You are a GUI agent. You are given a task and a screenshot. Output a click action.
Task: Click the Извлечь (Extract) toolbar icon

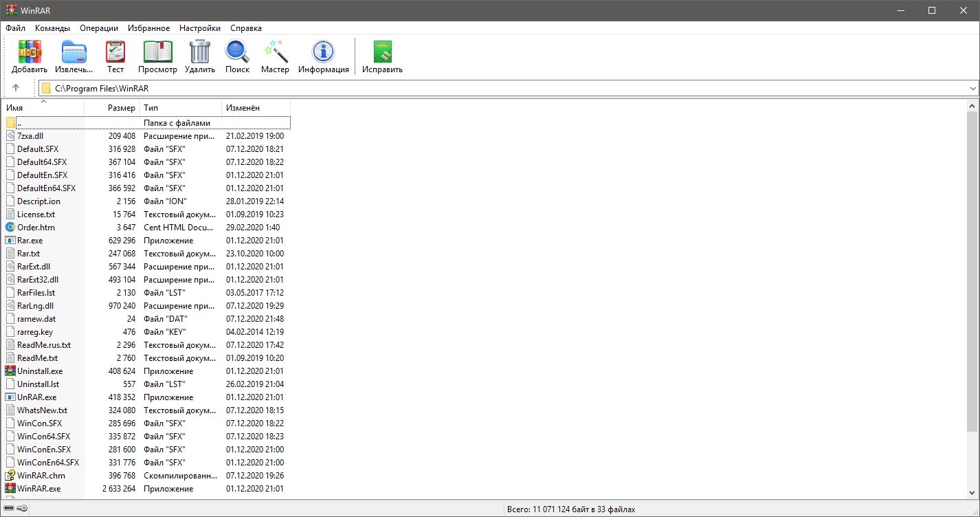pyautogui.click(x=74, y=52)
